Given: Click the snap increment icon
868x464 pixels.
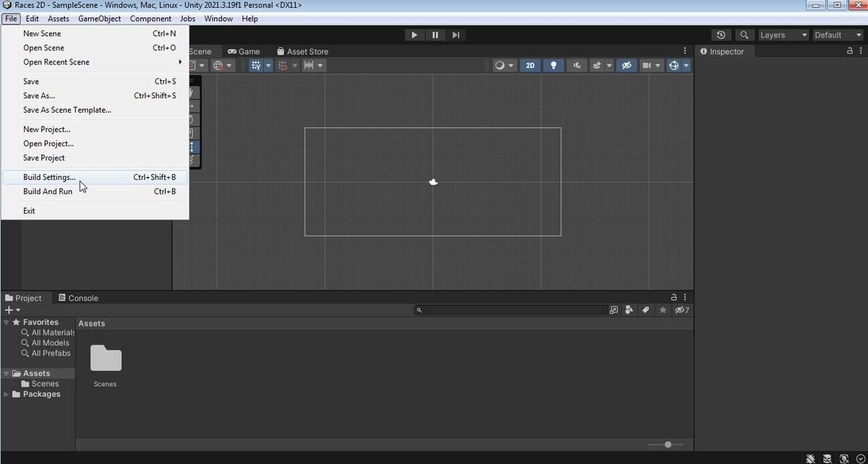Looking at the screenshot, I should pos(284,65).
